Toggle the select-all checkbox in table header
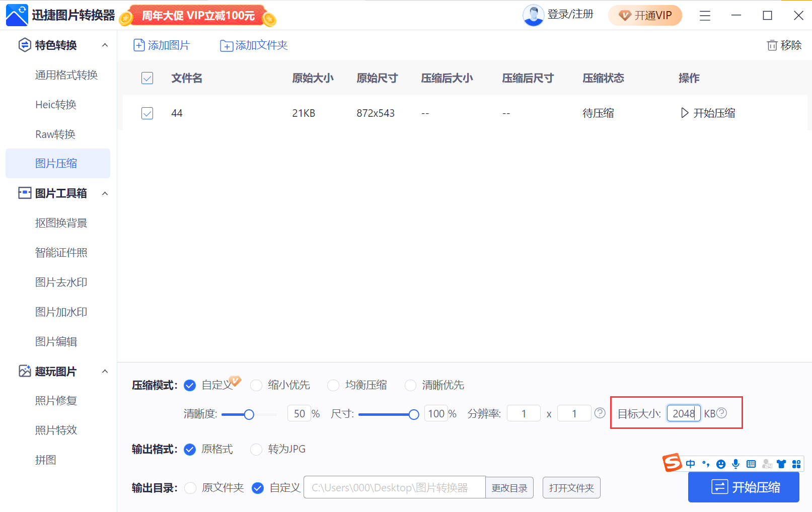The width and height of the screenshot is (812, 512). (x=147, y=78)
